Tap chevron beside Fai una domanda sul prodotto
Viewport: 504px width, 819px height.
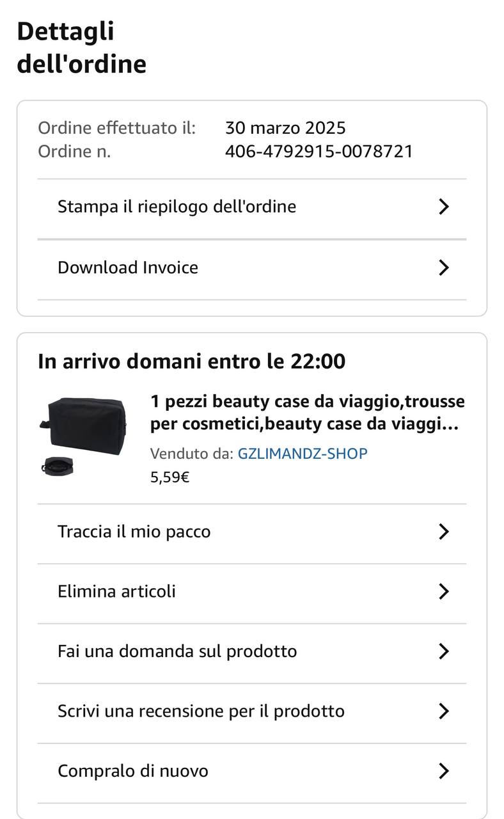[x=444, y=651]
